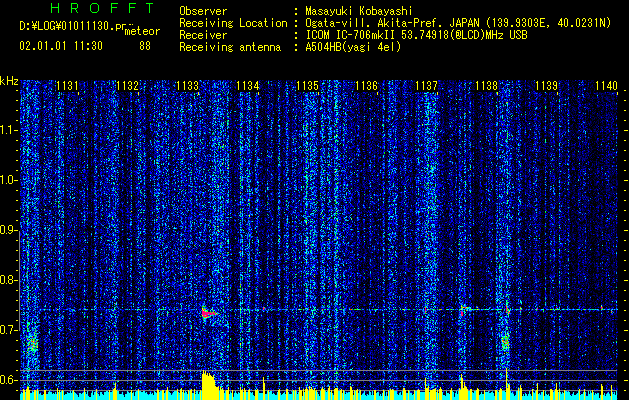Viewport: 629px width, 400px height.
Task: Select the observer name Masayuki Kobayashi
Action: tap(359, 11)
